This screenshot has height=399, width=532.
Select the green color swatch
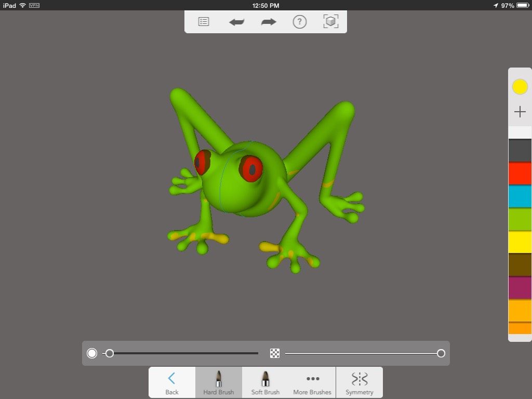pos(520,219)
